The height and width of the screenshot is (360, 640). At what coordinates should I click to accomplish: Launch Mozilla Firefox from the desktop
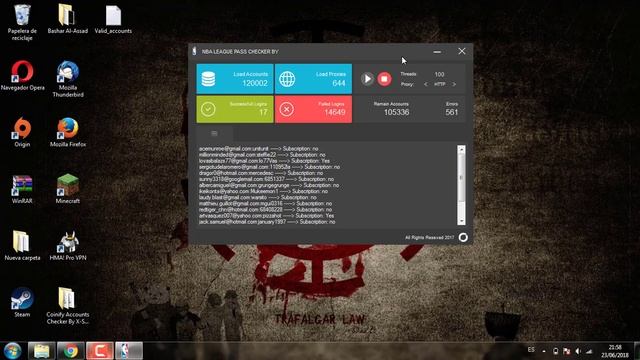tap(68, 132)
